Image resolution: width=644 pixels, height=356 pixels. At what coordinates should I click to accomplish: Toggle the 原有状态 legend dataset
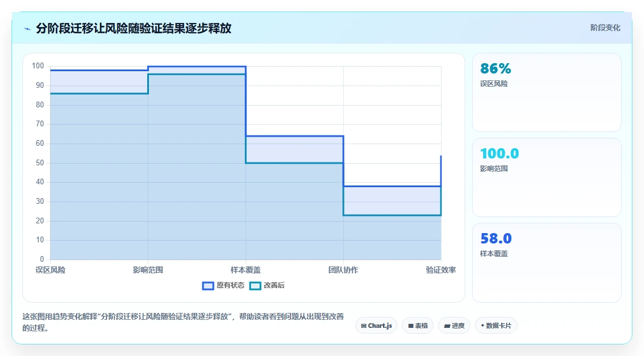click(223, 285)
